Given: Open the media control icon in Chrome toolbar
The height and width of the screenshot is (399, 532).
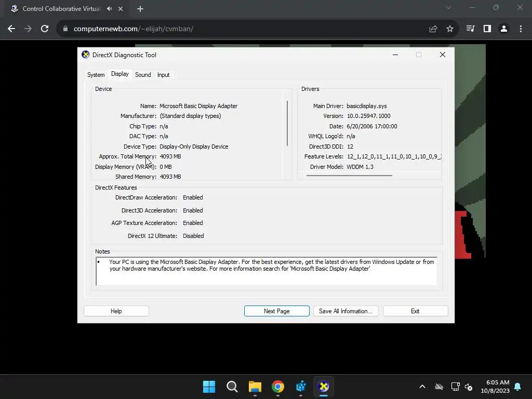Looking at the screenshot, I should [470, 29].
